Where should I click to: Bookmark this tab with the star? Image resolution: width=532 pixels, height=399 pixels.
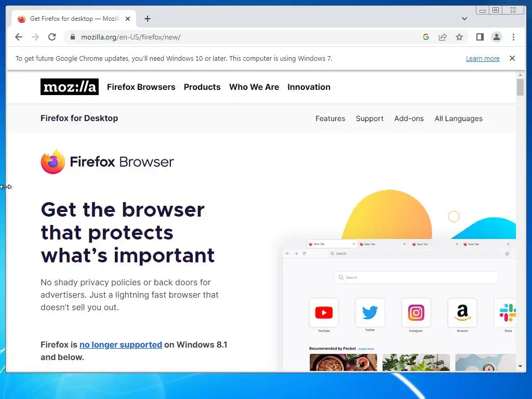459,37
